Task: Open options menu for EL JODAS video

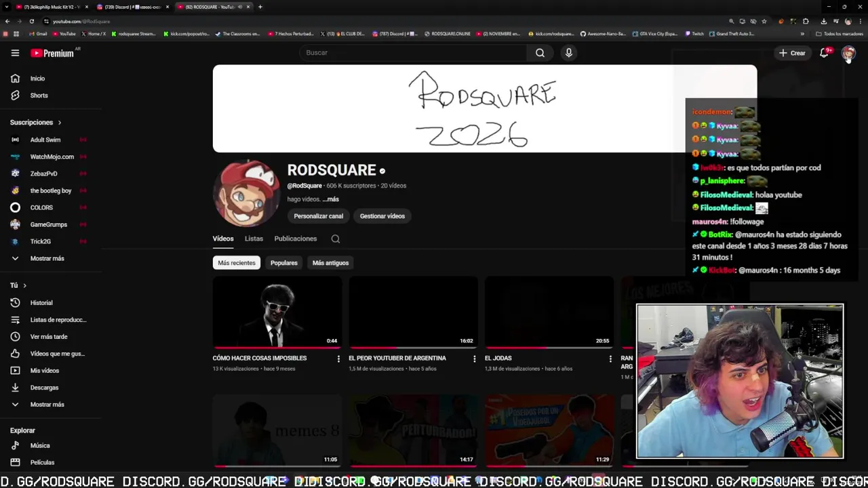Action: (x=610, y=359)
